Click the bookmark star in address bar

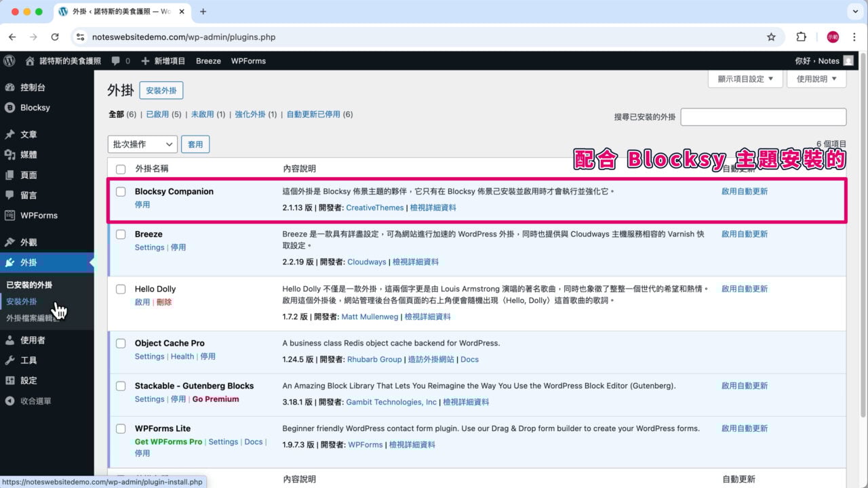pos(771,37)
